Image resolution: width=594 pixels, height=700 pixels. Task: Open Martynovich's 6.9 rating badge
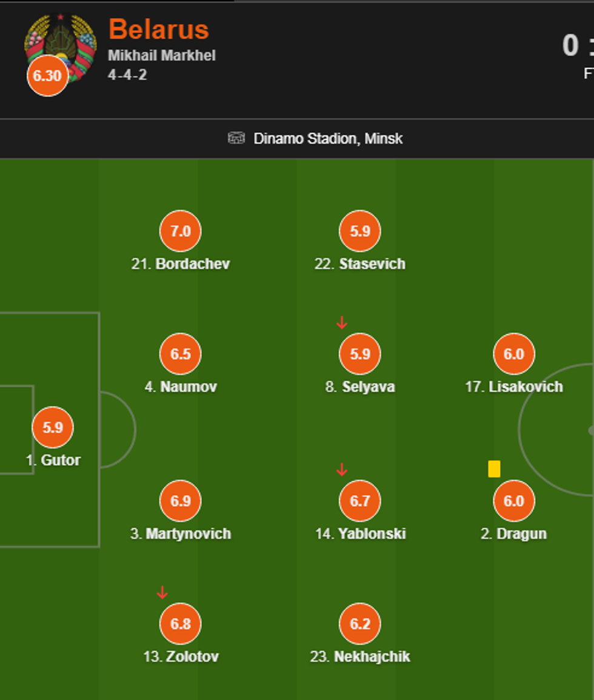tap(181, 501)
